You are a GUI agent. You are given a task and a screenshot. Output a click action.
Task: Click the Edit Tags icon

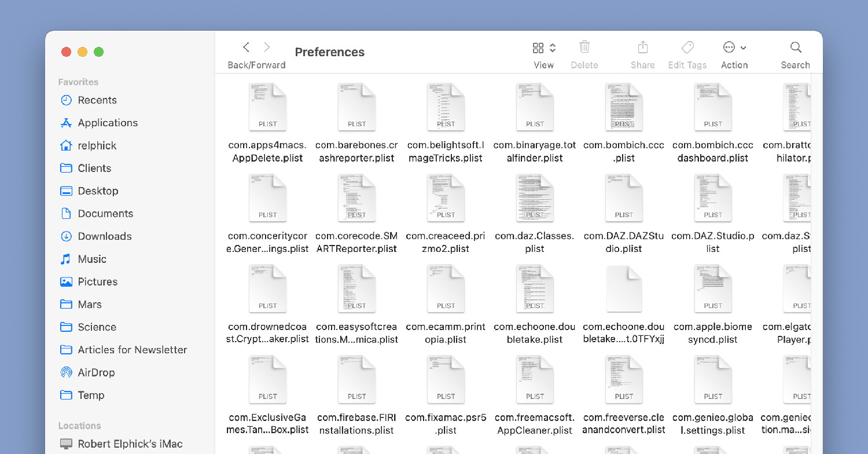pyautogui.click(x=687, y=47)
